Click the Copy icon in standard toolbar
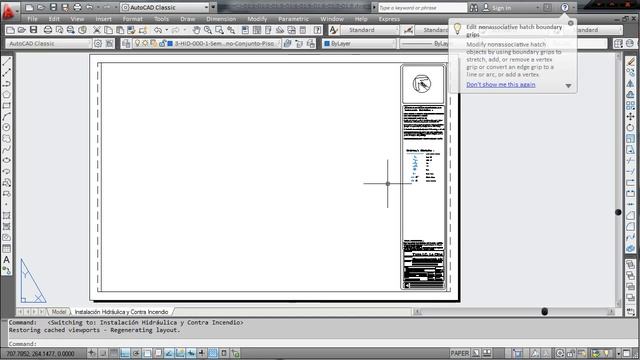640x360 pixels. [x=108, y=30]
